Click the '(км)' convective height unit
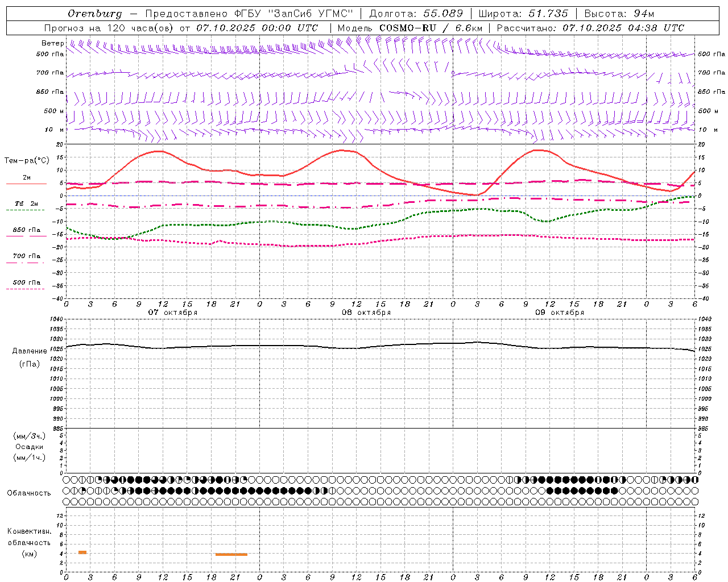The width and height of the screenshot is (728, 582). (29, 554)
